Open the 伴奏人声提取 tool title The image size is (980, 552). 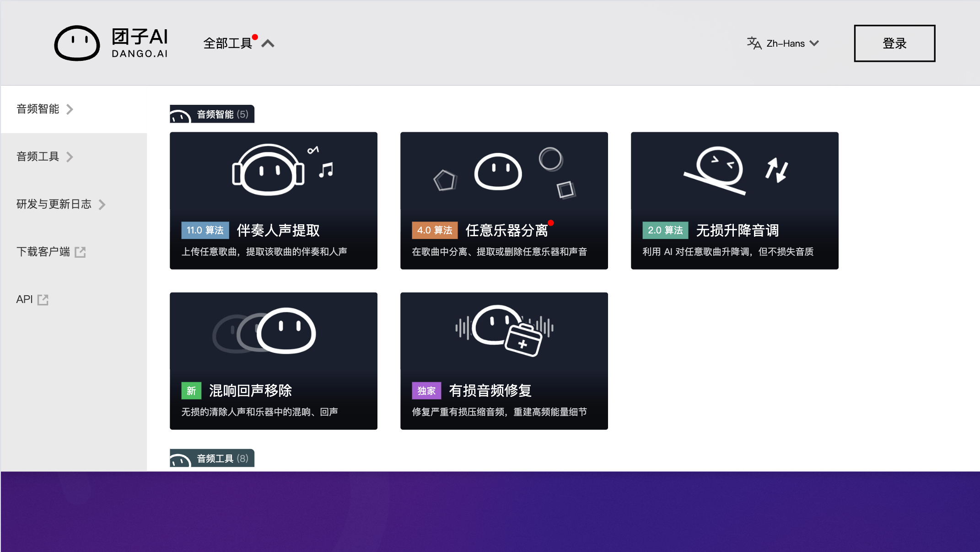pos(278,230)
